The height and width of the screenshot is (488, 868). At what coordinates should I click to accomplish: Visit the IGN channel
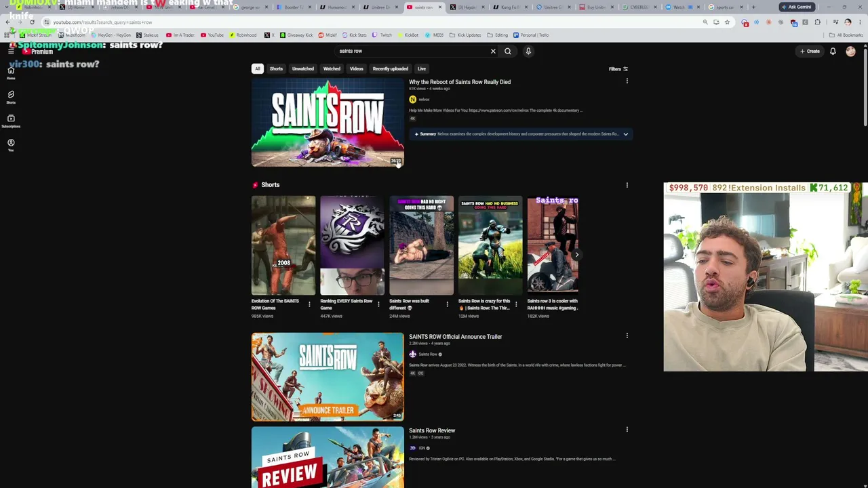tap(421, 448)
